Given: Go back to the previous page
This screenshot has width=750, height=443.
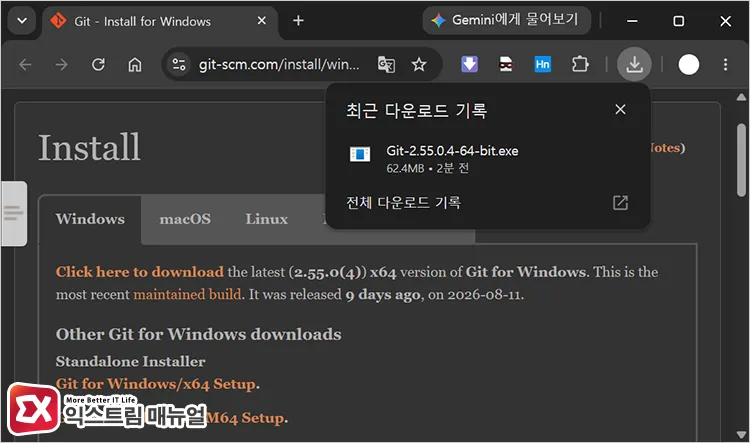Looking at the screenshot, I should pyautogui.click(x=25, y=64).
